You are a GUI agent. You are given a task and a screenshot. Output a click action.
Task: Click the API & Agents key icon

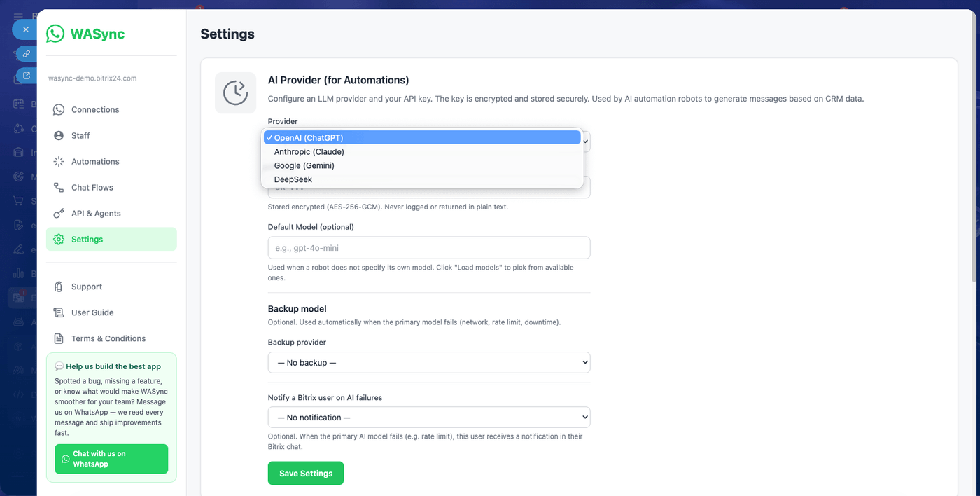point(59,214)
